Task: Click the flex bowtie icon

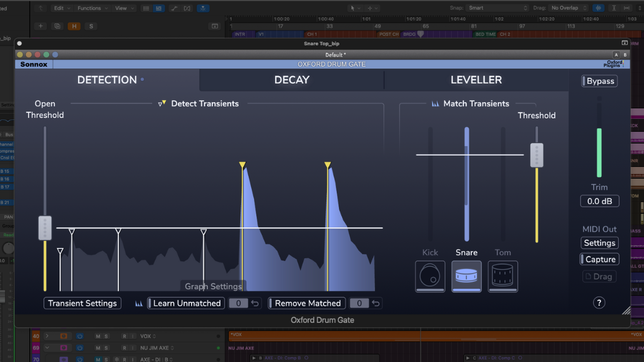Action: pyautogui.click(x=187, y=8)
